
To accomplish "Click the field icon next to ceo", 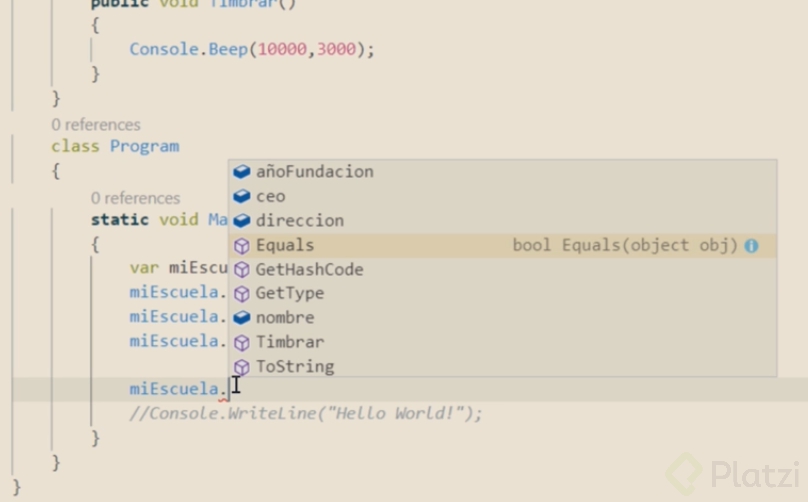I will point(242,196).
